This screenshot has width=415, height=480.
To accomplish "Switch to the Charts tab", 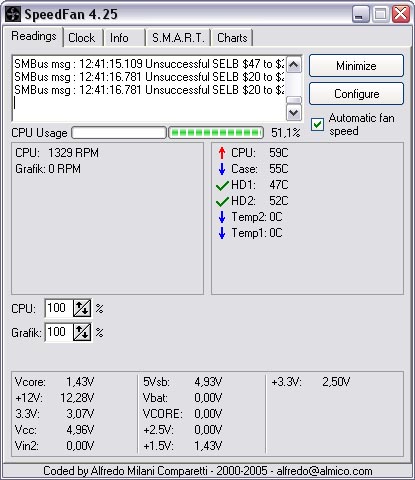I will coord(232,38).
